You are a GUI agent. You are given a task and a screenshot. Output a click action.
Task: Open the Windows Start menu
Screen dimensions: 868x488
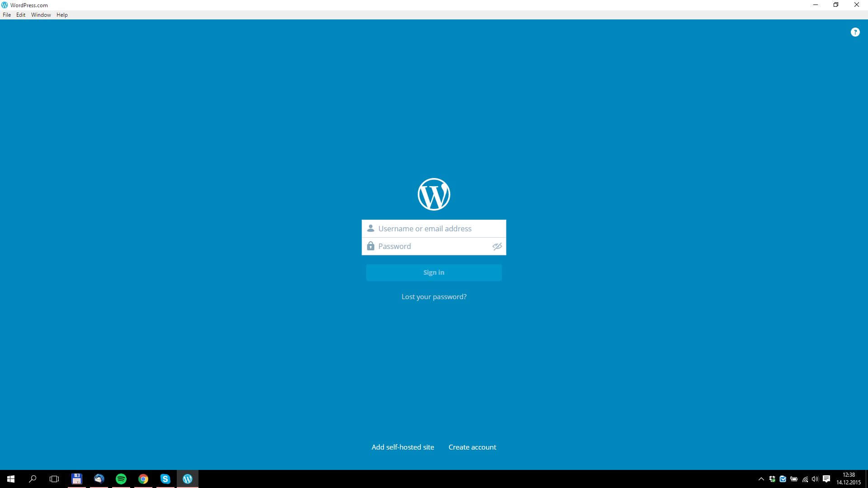click(x=11, y=479)
